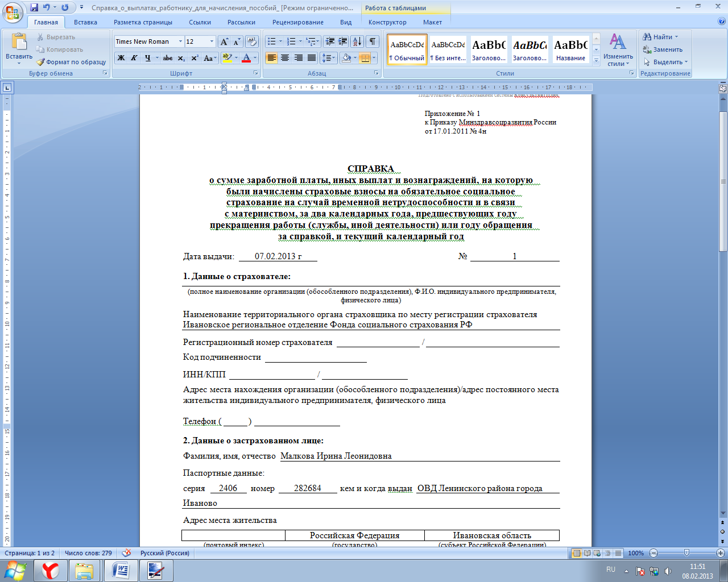Zoom out with the minus button
This screenshot has height=582, width=728.
tap(653, 553)
